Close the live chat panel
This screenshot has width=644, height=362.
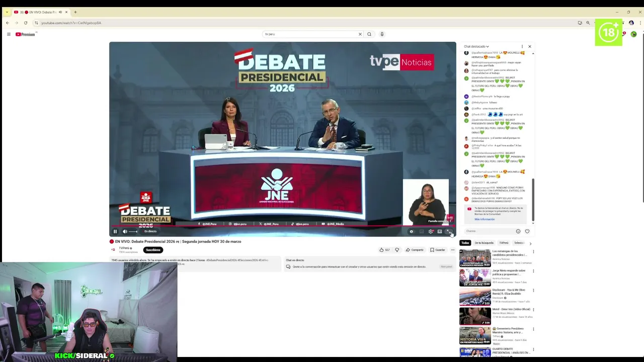pyautogui.click(x=529, y=46)
